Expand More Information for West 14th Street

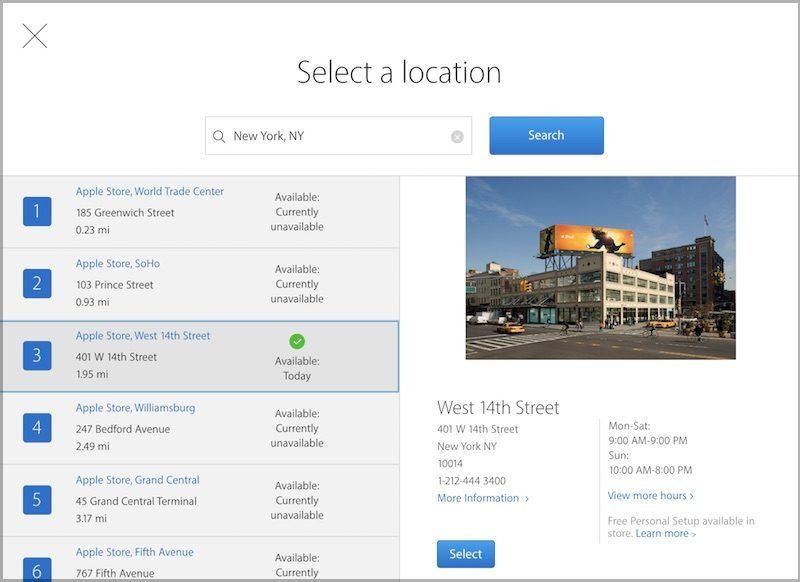point(482,498)
